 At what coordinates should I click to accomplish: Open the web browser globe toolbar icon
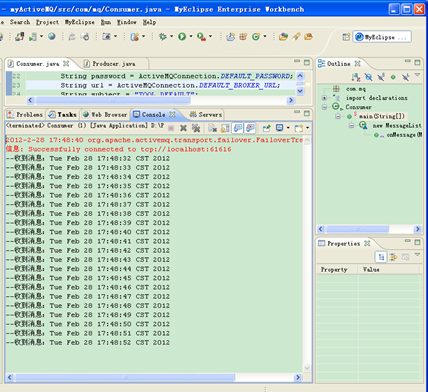tap(52, 36)
